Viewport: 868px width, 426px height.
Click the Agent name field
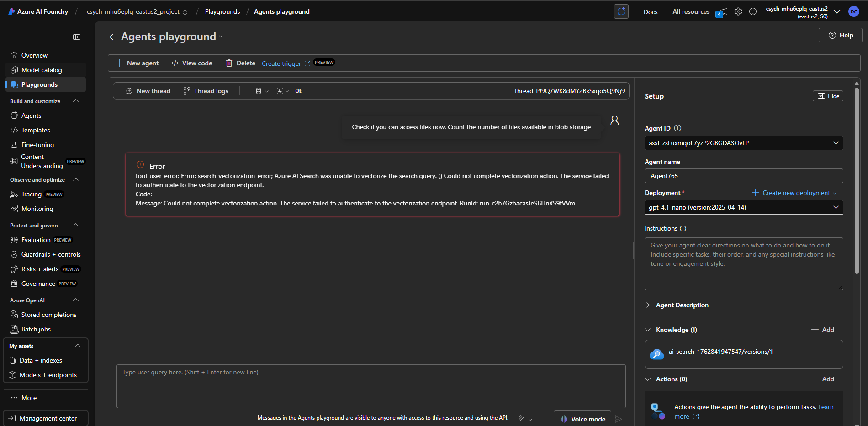coord(744,176)
